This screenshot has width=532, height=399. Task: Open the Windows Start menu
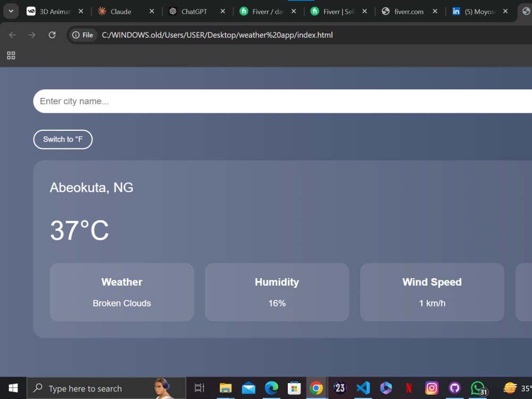click(13, 388)
